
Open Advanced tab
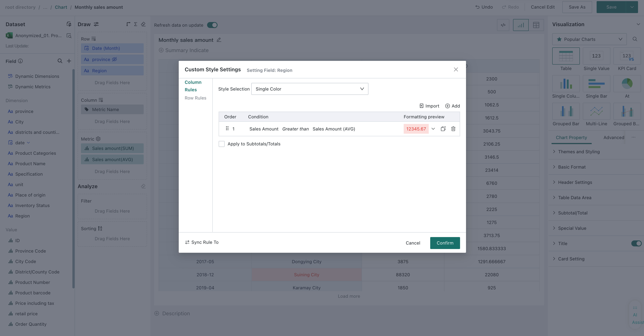tap(614, 137)
